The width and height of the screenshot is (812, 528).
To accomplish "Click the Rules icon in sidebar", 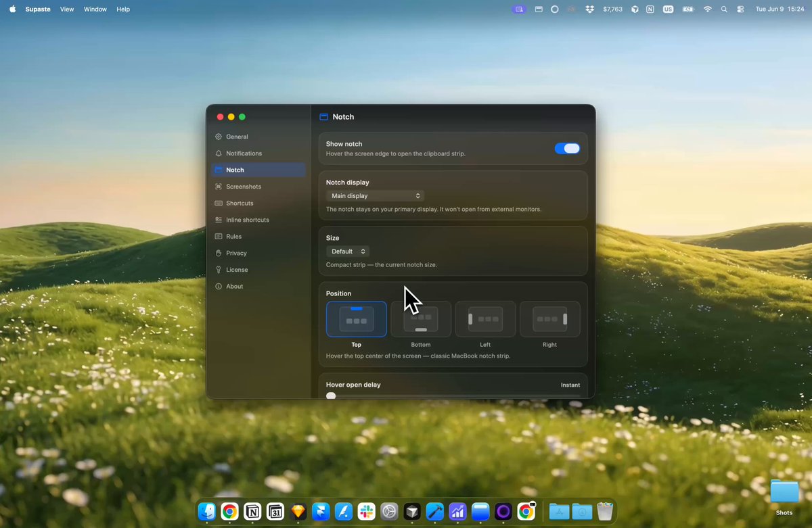I will coord(219,237).
